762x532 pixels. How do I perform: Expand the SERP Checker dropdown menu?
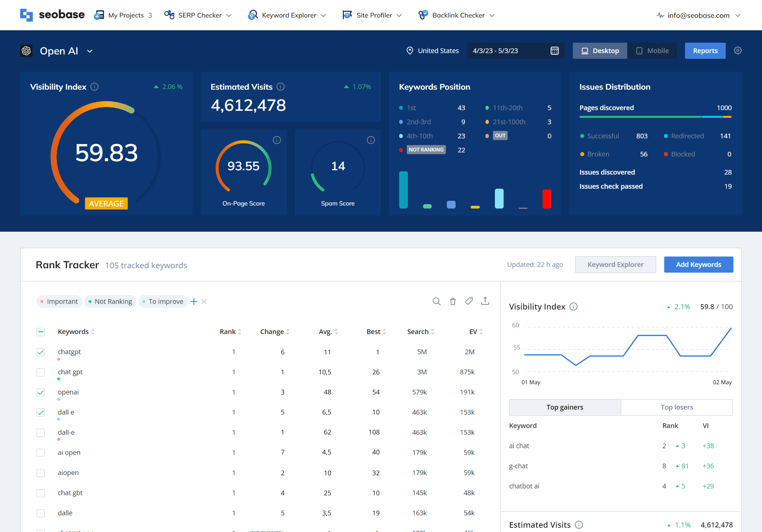[x=229, y=16]
